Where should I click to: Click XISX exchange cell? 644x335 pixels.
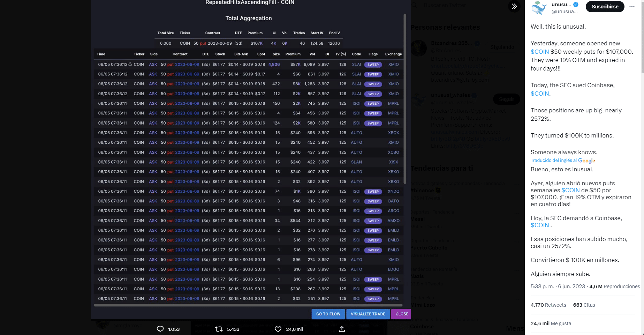tap(393, 162)
